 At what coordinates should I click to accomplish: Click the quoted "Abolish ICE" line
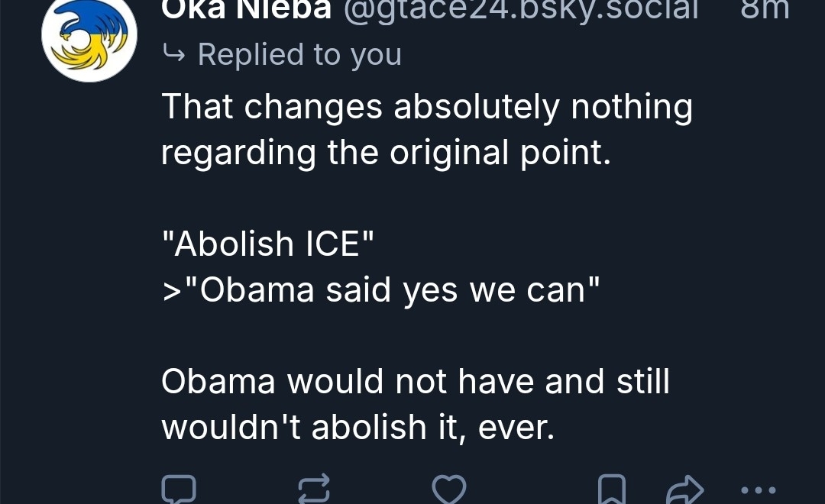[268, 244]
